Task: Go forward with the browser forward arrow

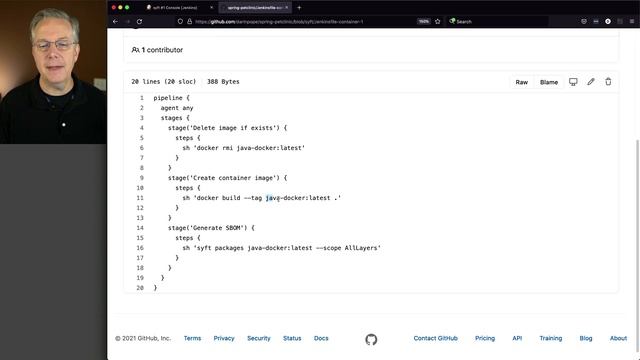Action: coord(127,21)
